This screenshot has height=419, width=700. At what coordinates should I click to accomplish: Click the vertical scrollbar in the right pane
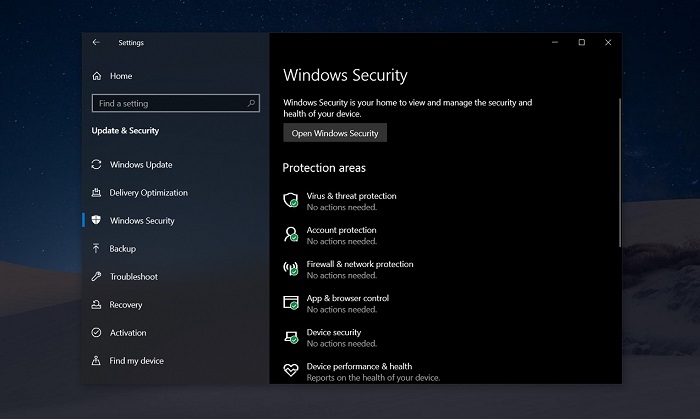(x=619, y=170)
